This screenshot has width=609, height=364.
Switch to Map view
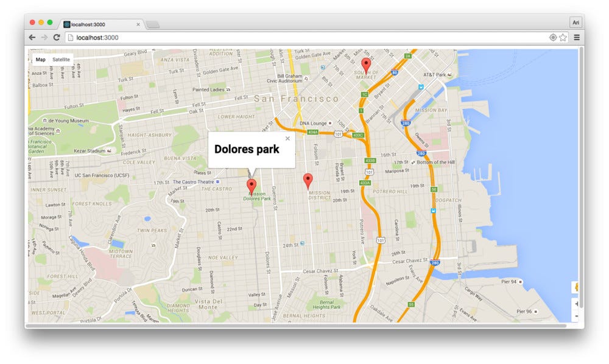click(x=40, y=60)
